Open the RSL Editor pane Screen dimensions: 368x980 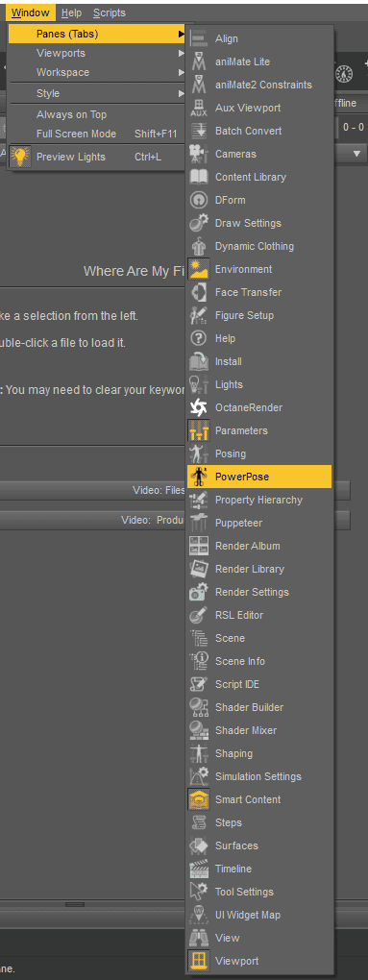pyautogui.click(x=259, y=615)
